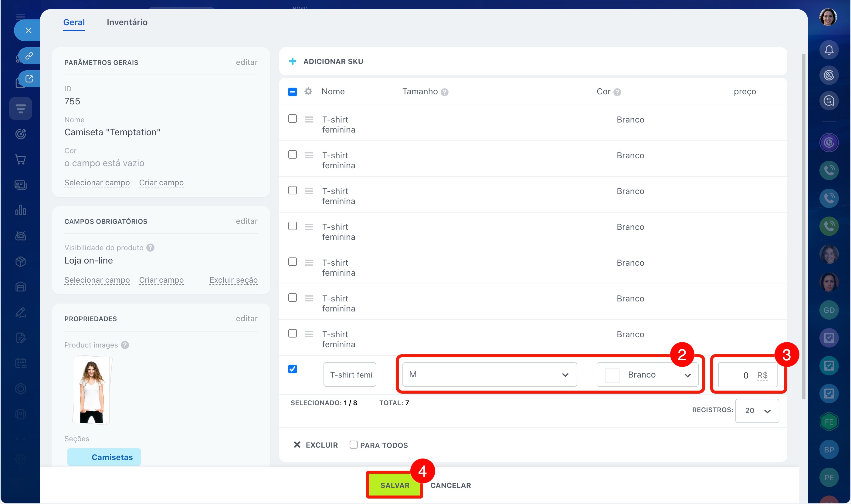The image size is (851, 504).
Task: Open product in new window icon
Action: pyautogui.click(x=29, y=79)
